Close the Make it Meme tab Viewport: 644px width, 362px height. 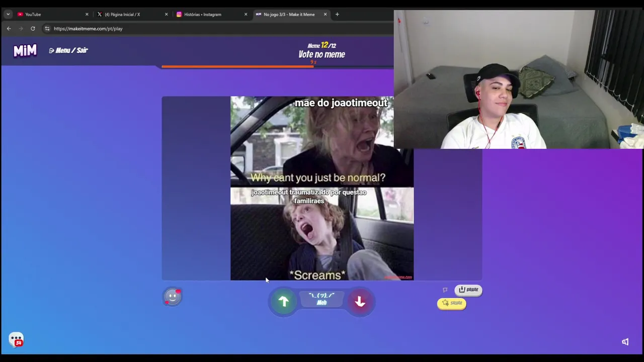point(325,15)
